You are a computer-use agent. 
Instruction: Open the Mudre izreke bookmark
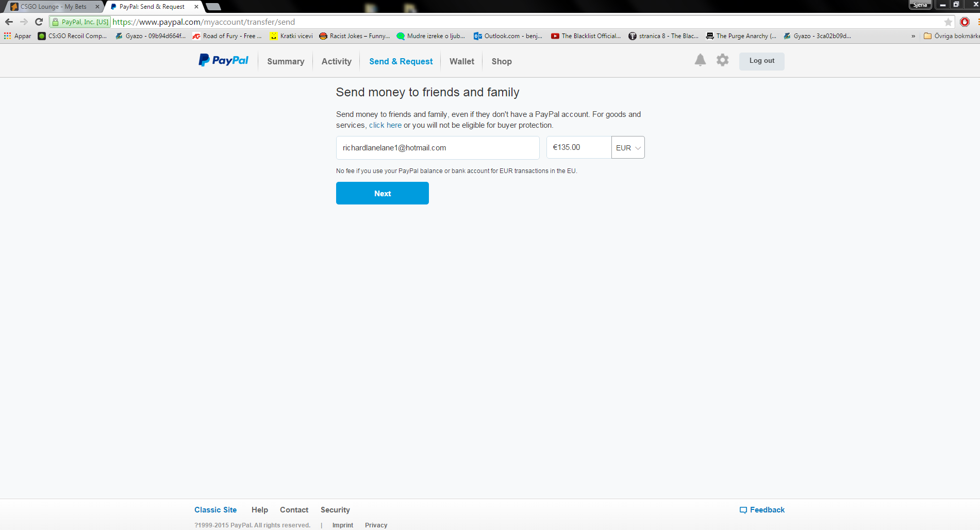coord(431,36)
